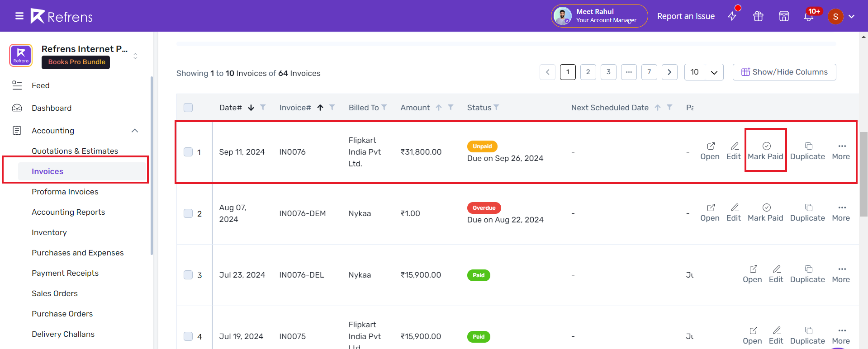This screenshot has width=868, height=349.
Task: Open More options for IN0076
Action: point(841,151)
